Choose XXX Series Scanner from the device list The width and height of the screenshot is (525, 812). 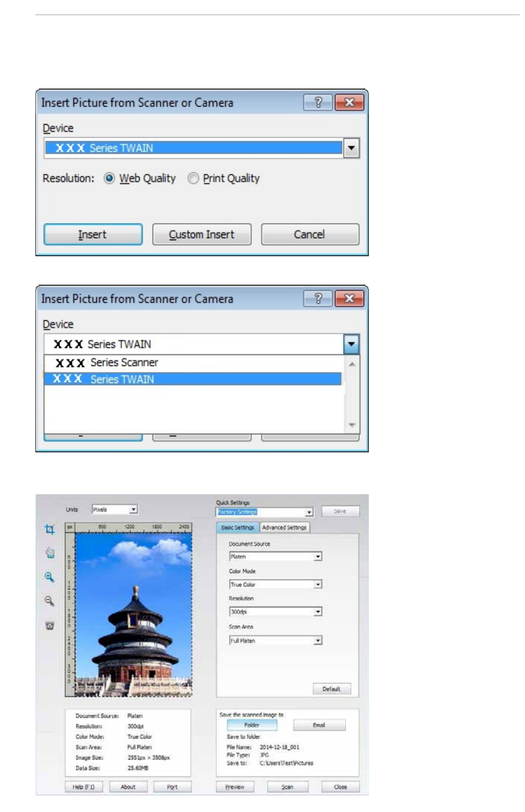(193, 363)
